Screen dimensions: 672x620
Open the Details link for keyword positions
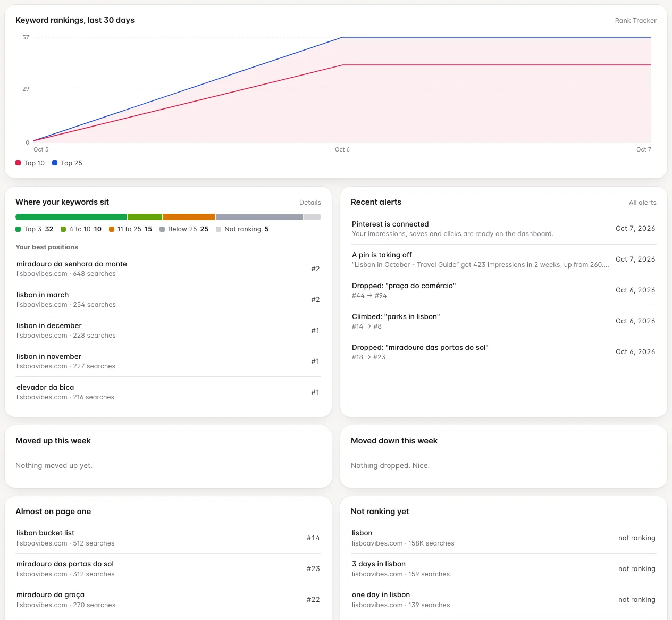coord(310,203)
